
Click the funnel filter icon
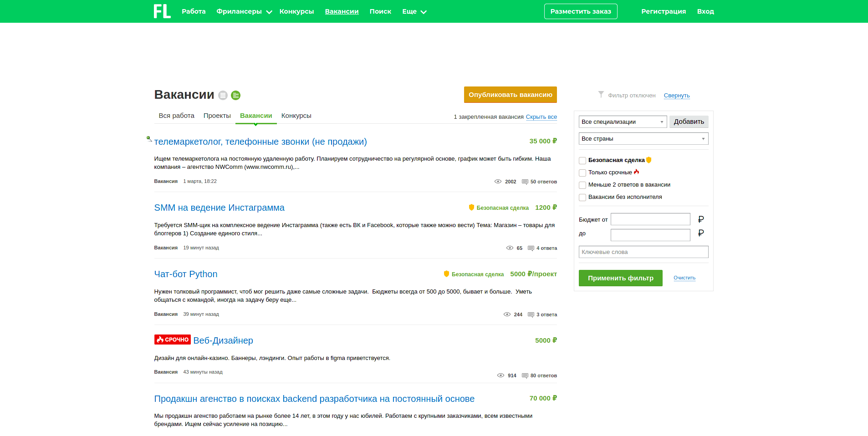pos(601,95)
